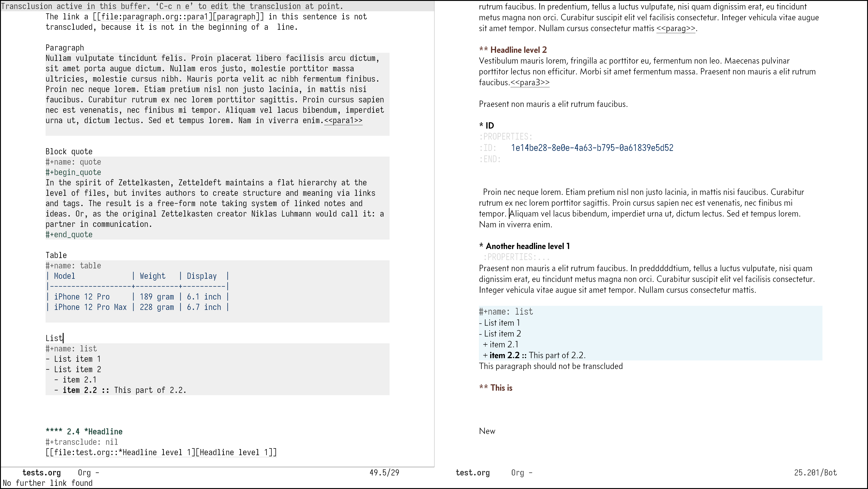Click the '#+begin_quote' line
Image resolution: width=868 pixels, height=489 pixels.
73,173
